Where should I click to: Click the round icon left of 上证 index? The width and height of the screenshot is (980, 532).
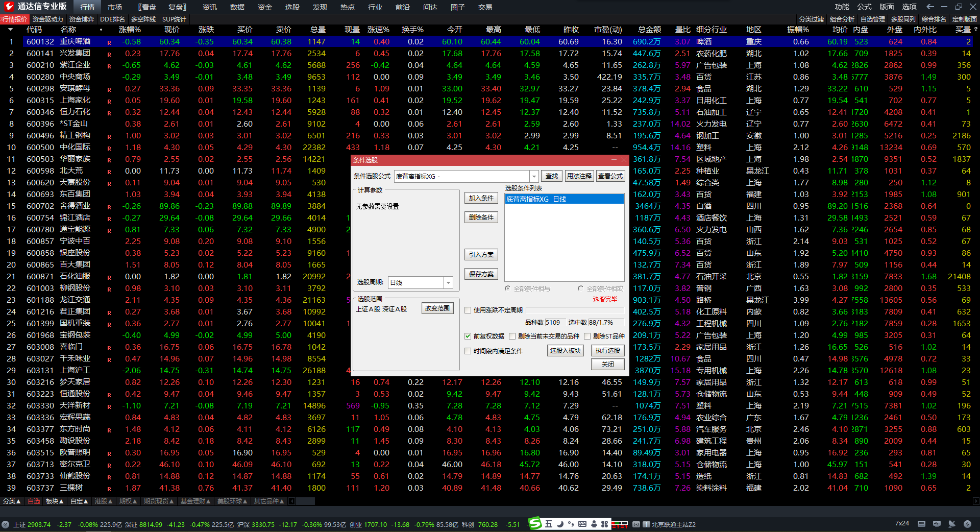(x=6, y=524)
